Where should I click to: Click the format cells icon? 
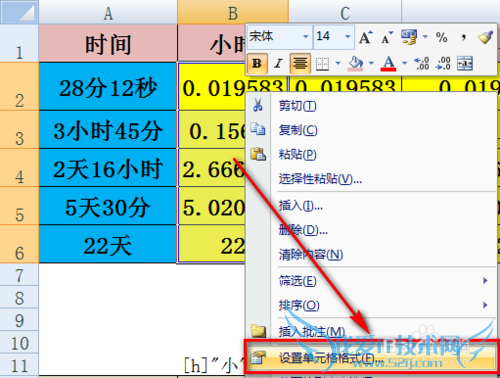point(258,357)
